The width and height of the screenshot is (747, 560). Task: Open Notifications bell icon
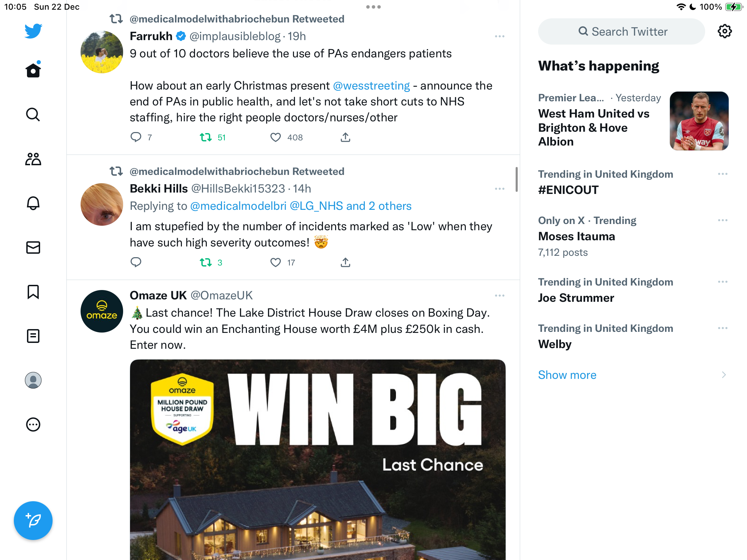(33, 203)
